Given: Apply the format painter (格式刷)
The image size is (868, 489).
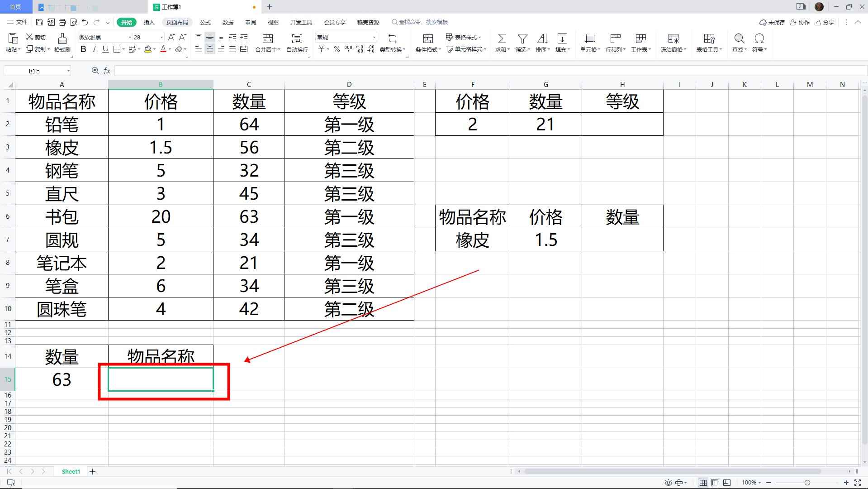Looking at the screenshot, I should [62, 43].
